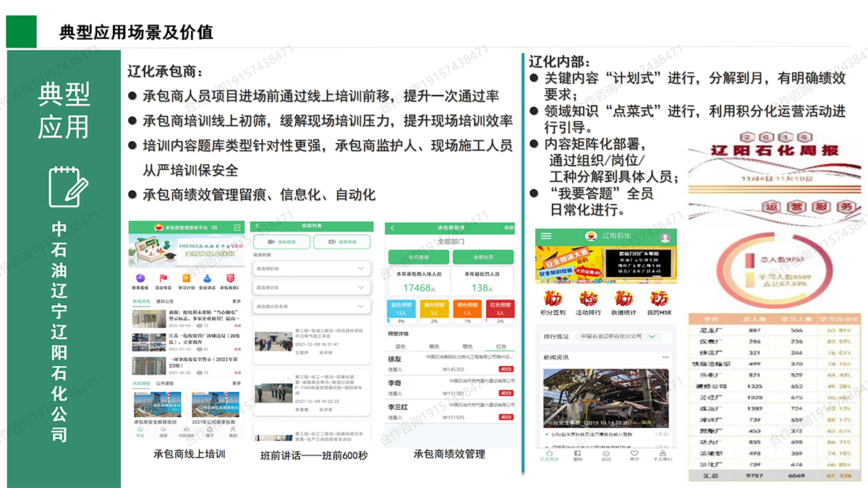Screen dimensions: 868x488
Task: Open the 一周事故及安全警示 news item
Action: 186,364
